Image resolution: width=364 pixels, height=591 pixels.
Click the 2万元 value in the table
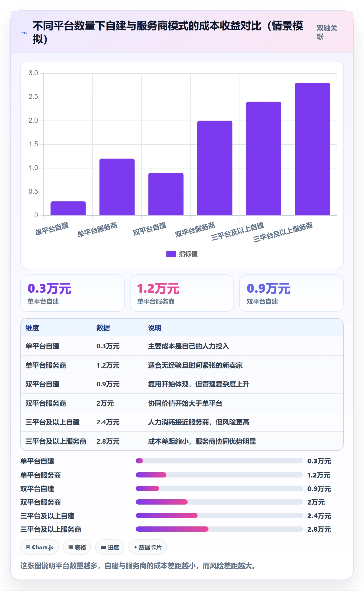click(105, 403)
